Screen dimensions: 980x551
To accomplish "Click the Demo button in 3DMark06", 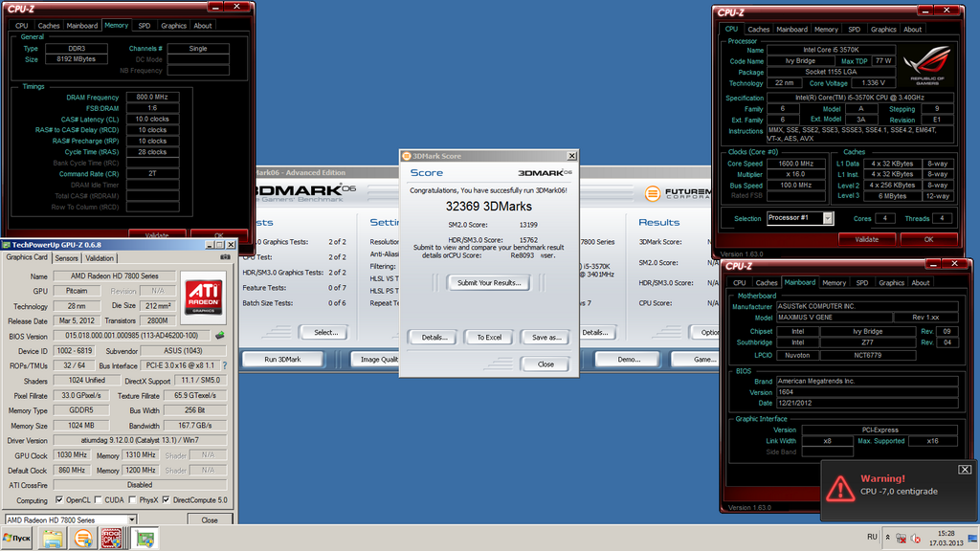I will tap(629, 360).
